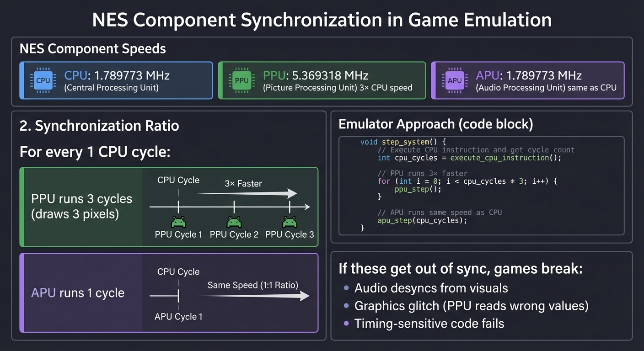Click the PPU Cycle 2 sprite icon

(x=234, y=221)
